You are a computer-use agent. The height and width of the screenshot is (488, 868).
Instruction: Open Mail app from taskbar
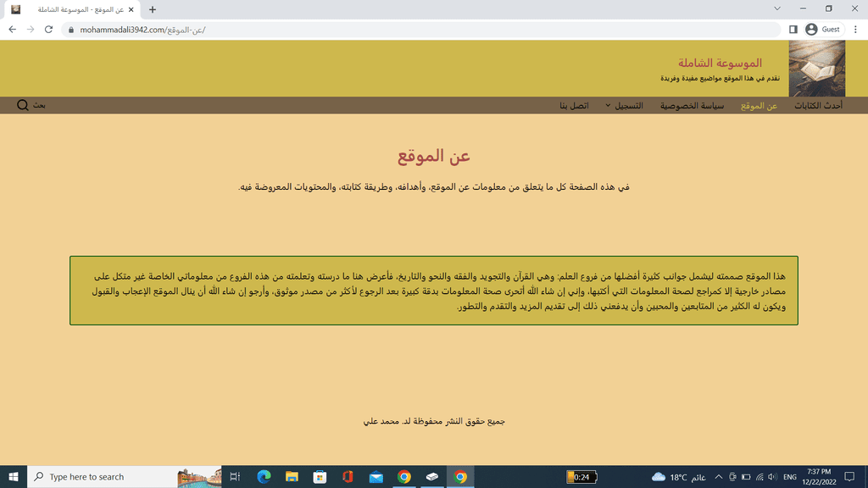coord(376,476)
